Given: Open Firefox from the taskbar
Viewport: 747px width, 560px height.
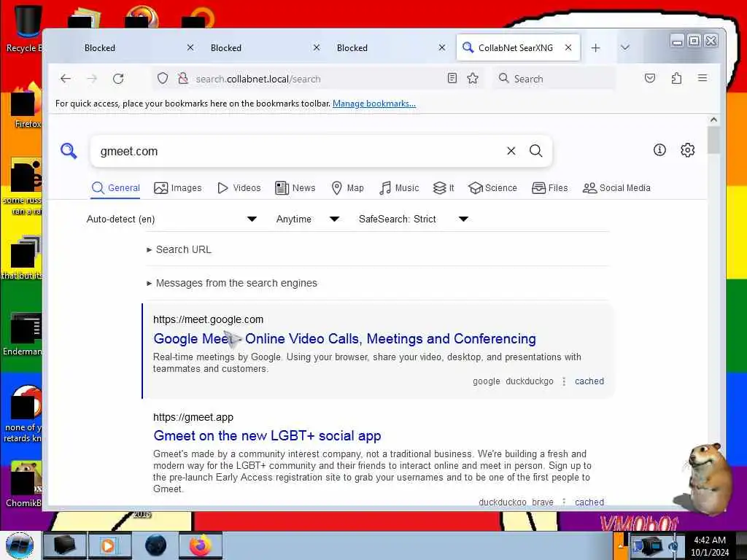Looking at the screenshot, I should coord(201,545).
